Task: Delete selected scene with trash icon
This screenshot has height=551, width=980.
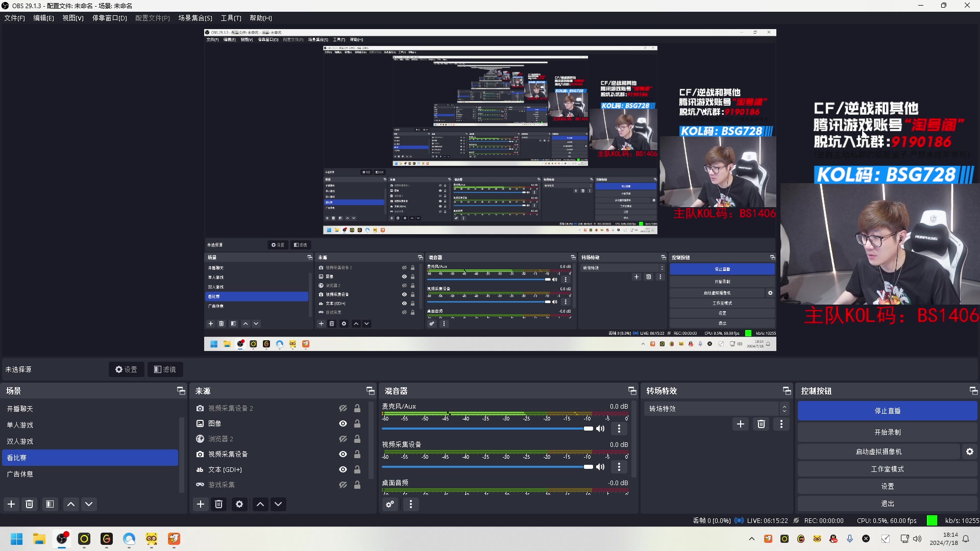Action: [x=30, y=504]
